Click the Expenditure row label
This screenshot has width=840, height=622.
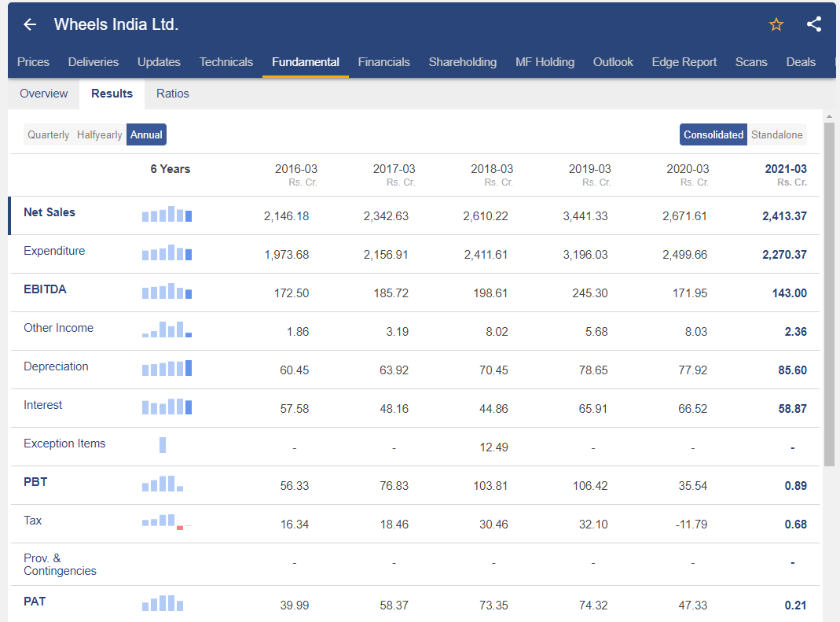pyautogui.click(x=54, y=251)
